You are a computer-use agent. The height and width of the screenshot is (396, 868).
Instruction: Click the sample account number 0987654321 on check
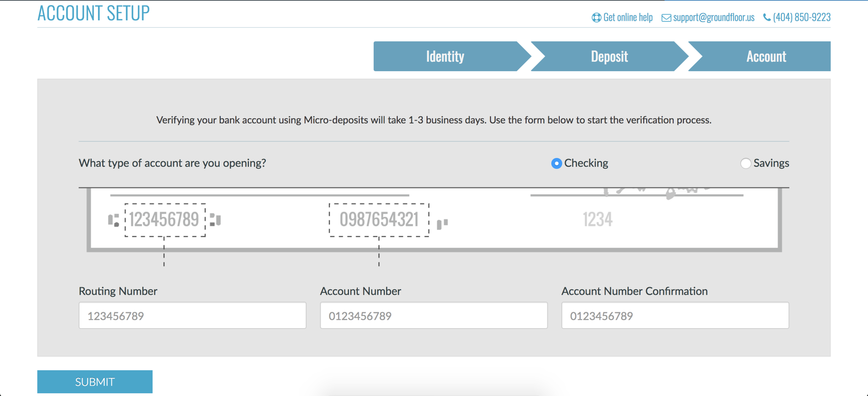[379, 220]
